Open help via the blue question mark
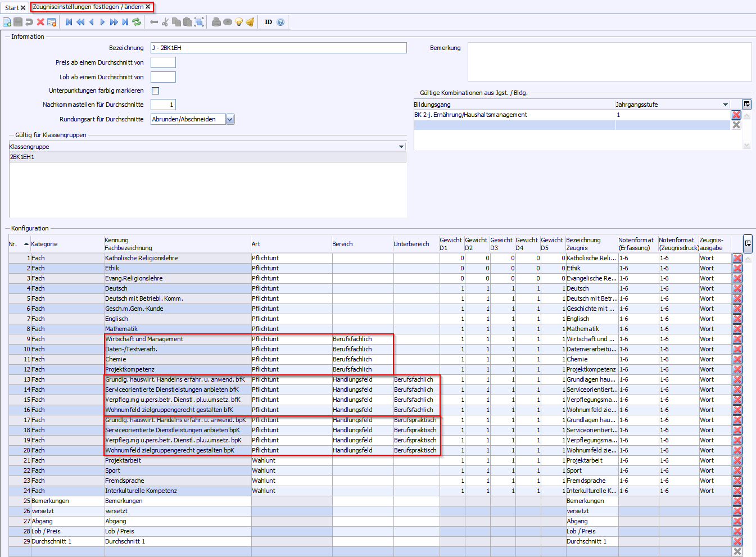 point(280,22)
